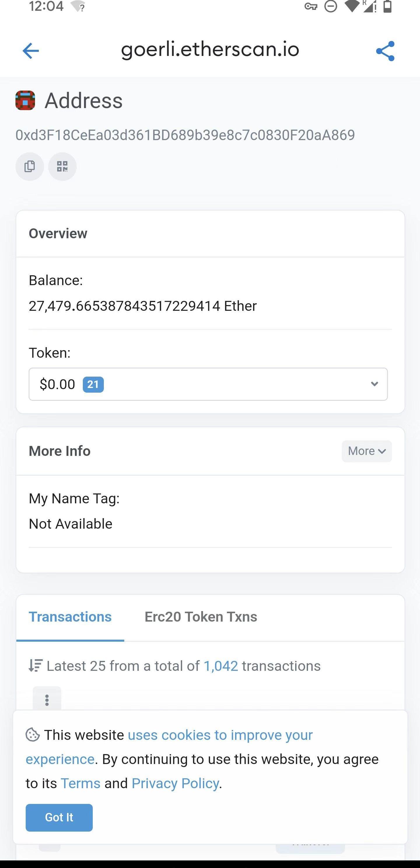The height and width of the screenshot is (868, 420).
Task: Copy the address to clipboard
Action: click(x=30, y=166)
